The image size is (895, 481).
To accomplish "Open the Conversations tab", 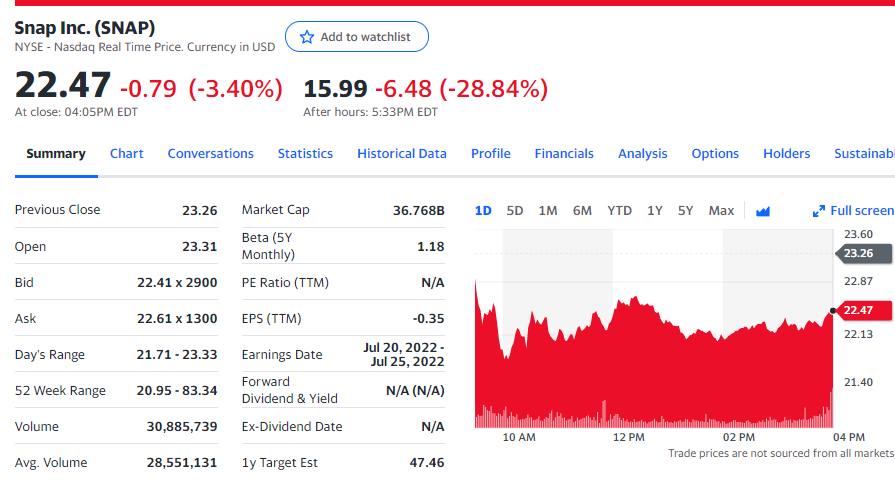I will (211, 153).
